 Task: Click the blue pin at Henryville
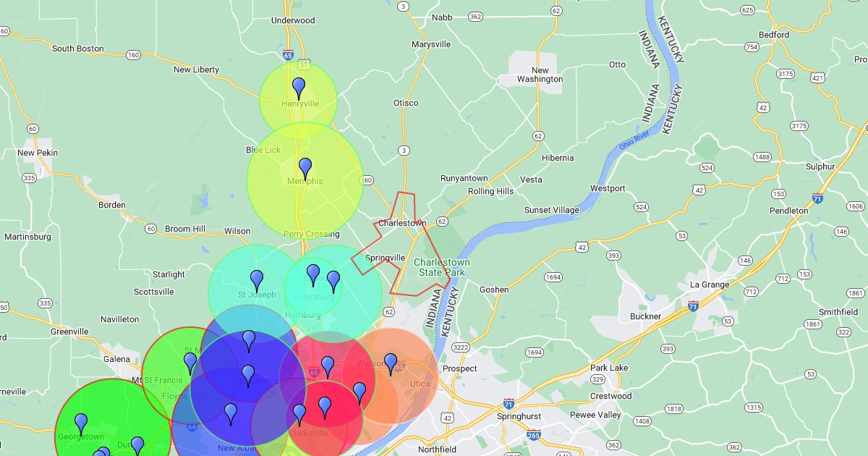point(299,89)
